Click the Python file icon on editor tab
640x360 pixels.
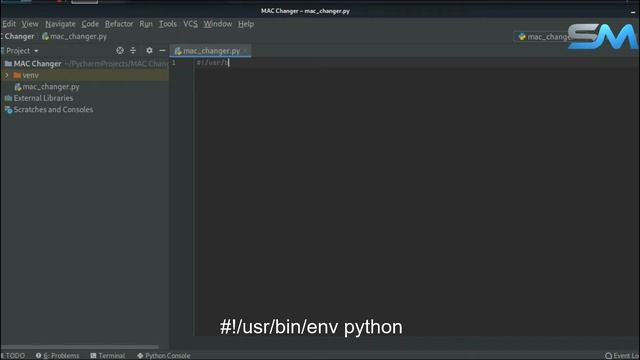(178, 51)
